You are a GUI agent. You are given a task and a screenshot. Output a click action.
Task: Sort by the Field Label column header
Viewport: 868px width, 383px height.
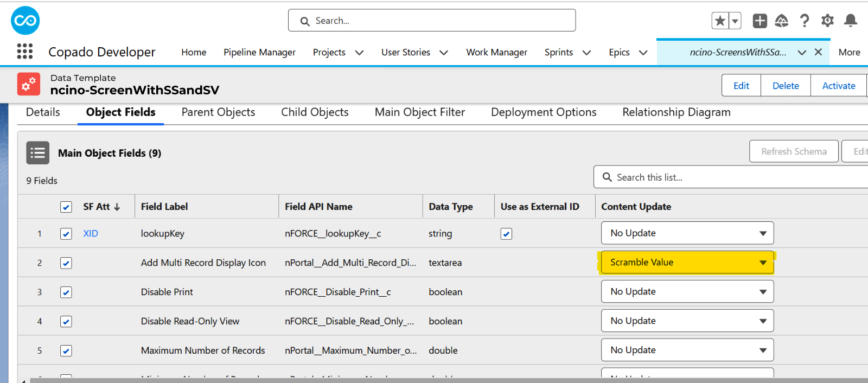pyautogui.click(x=164, y=207)
